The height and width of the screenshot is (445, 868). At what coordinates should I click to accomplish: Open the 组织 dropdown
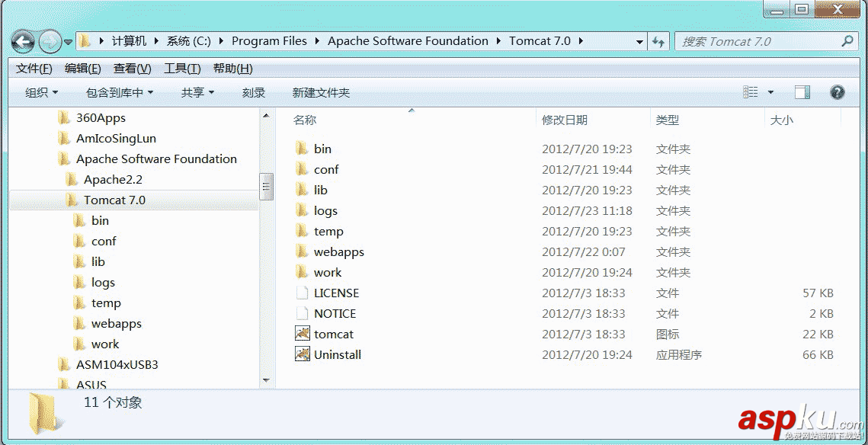tap(41, 92)
